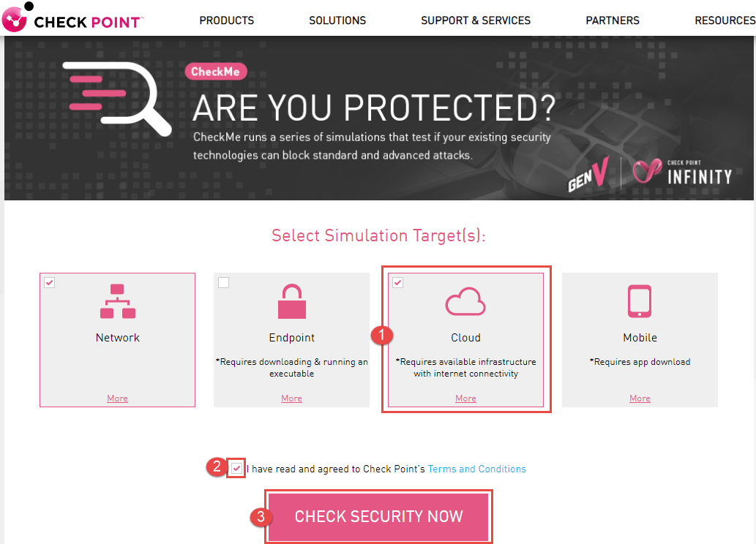Click the Network topology icon
The height and width of the screenshot is (544, 756).
point(118,301)
